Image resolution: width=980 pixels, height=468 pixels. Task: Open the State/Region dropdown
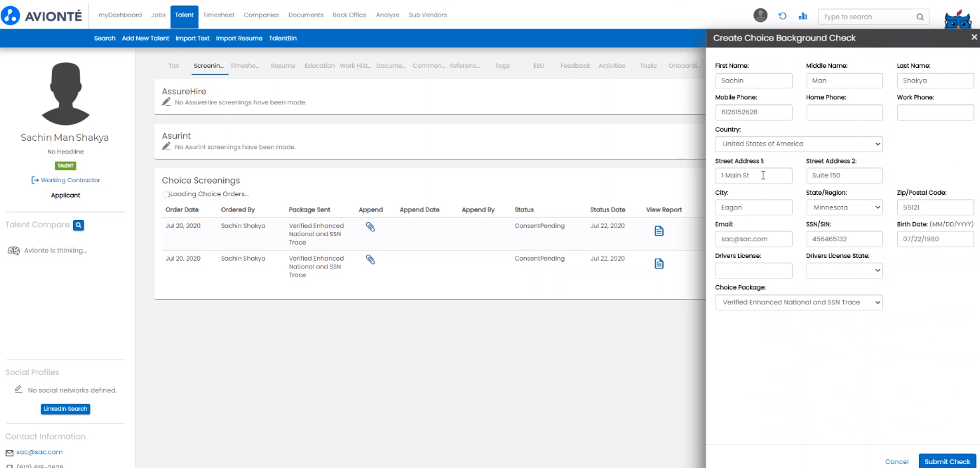point(844,207)
